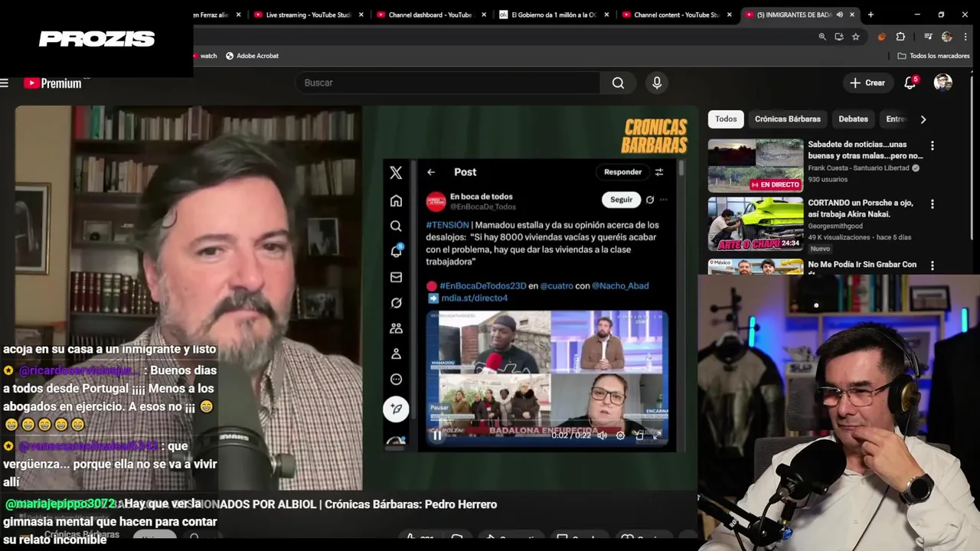
Task: Click the white compose post button on X
Action: [x=396, y=409]
